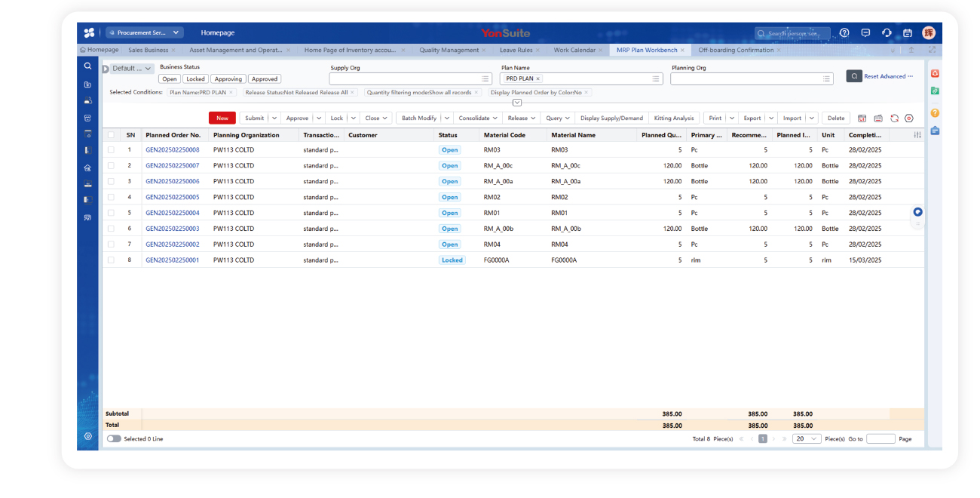Click the dark search button beside Reset
This screenshot has width=980, height=498.
853,76
